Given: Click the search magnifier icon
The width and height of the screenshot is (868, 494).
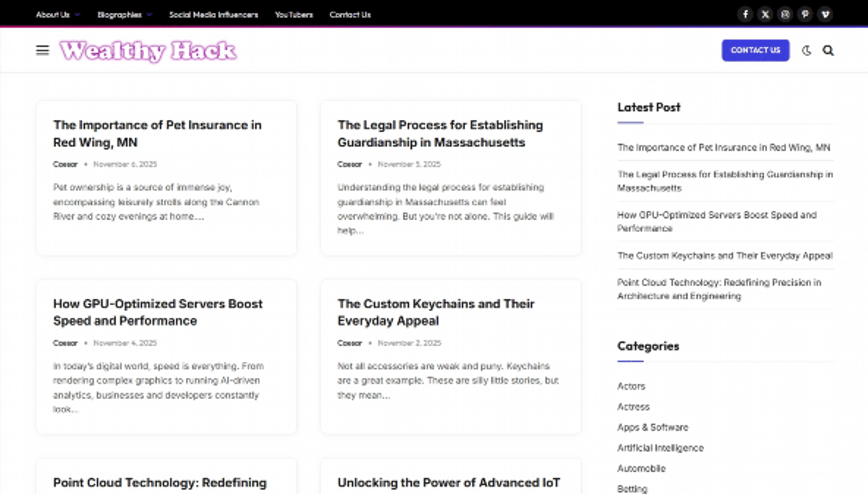Looking at the screenshot, I should (828, 51).
